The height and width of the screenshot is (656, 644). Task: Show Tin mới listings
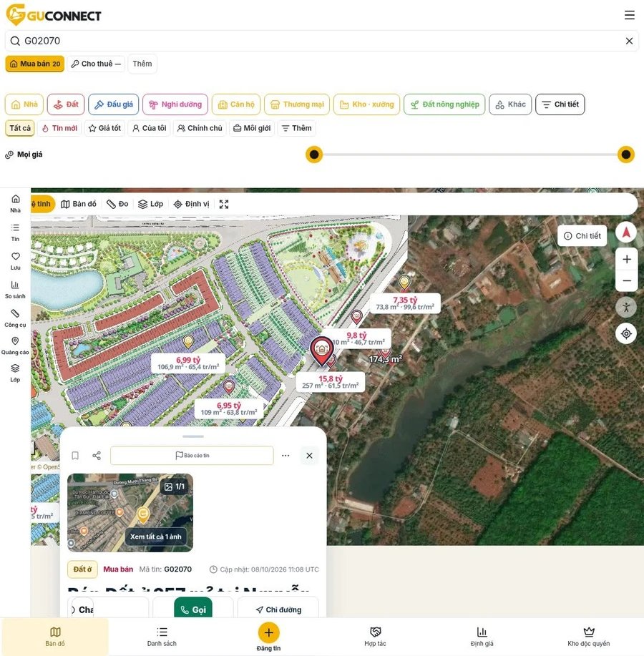[x=59, y=129]
